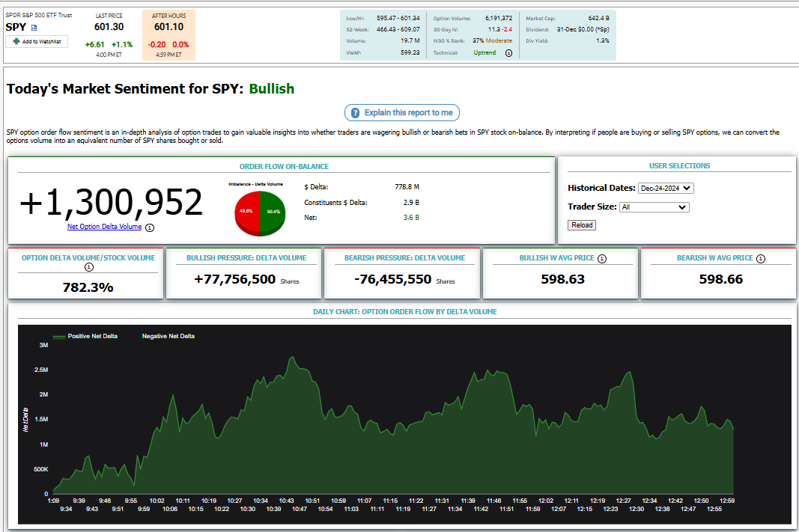Screen dimensions: 799x532
Task: Reload the report with the Reload button
Action: tap(582, 225)
